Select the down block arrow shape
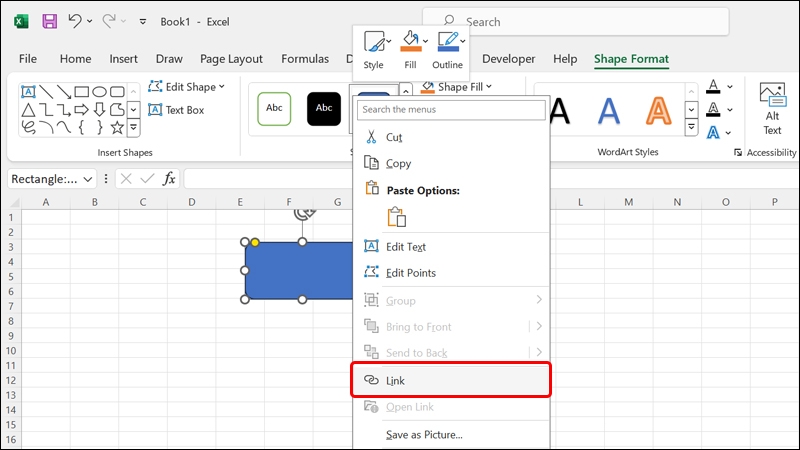800x450 pixels. (99, 110)
